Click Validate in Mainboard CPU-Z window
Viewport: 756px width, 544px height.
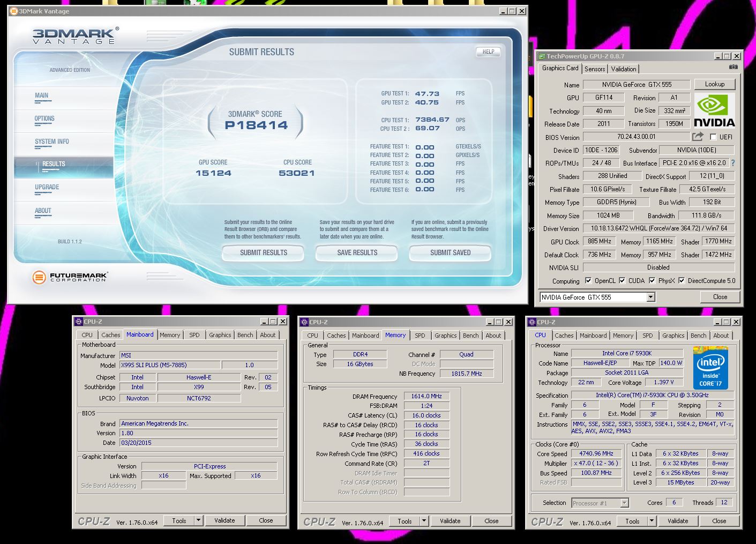coord(224,520)
